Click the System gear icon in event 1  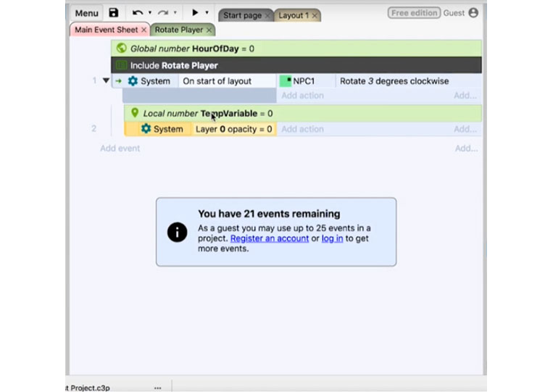(x=133, y=81)
